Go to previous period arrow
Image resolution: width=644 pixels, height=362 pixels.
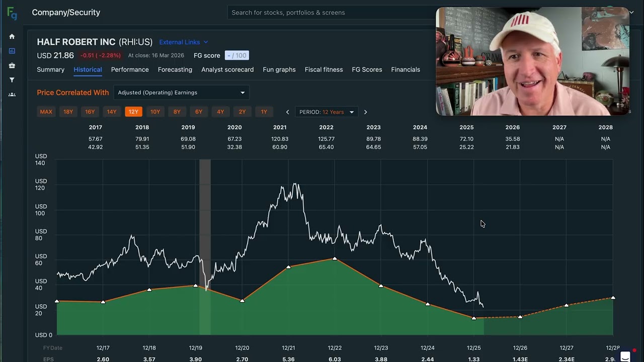287,112
